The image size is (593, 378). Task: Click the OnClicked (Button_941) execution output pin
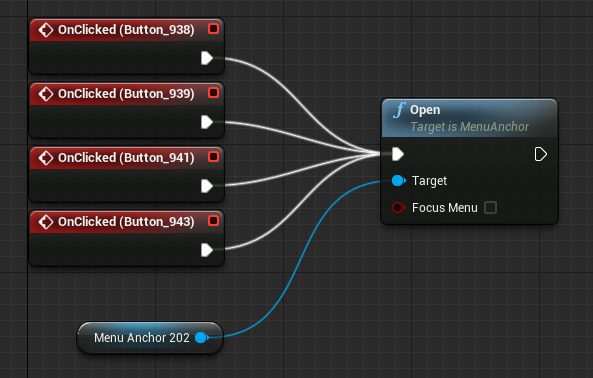point(207,186)
